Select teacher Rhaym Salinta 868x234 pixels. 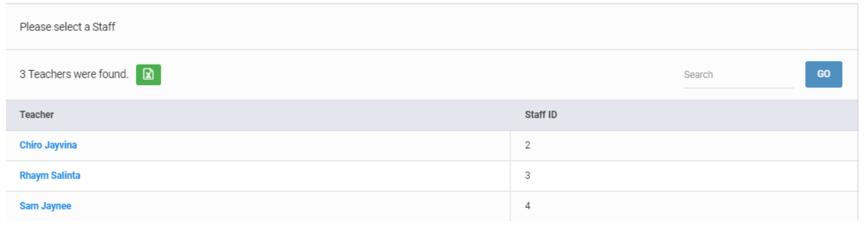(50, 176)
